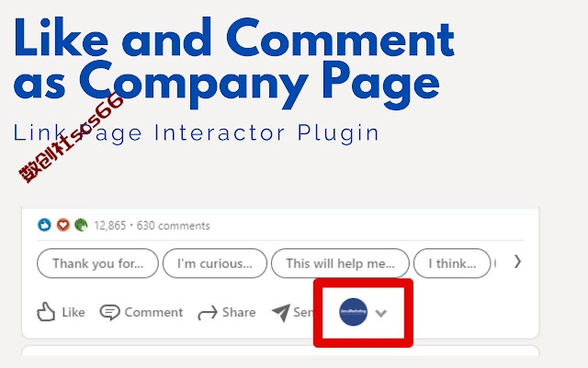Screen dimensions: 588x368
Task: Open the 12,865 reactions count
Action: tap(109, 225)
